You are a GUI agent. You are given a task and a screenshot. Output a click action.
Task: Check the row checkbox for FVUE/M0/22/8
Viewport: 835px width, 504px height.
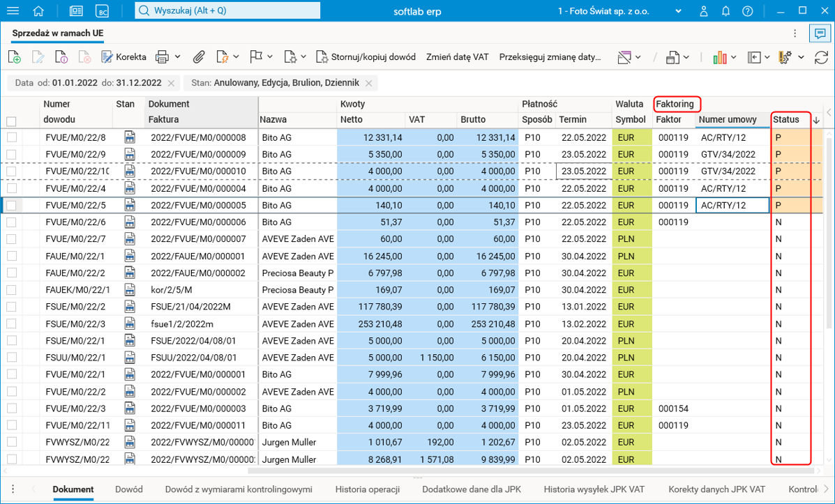(11, 137)
